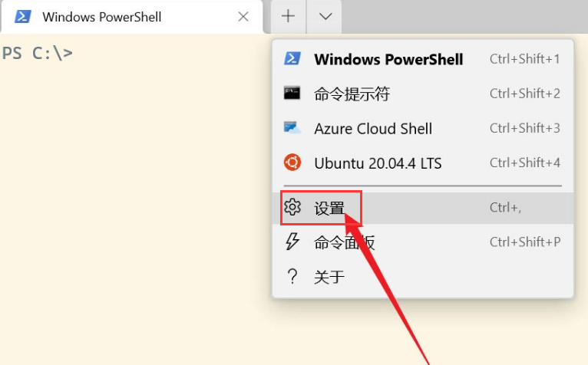Image resolution: width=588 pixels, height=365 pixels.
Task: Open 设置 from the dropdown menu
Action: tap(330, 208)
